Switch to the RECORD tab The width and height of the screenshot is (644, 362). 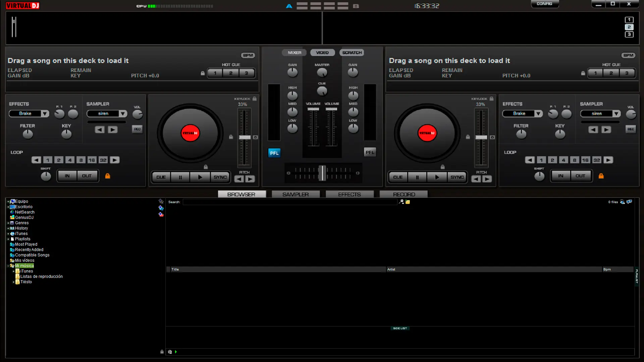coord(404,194)
